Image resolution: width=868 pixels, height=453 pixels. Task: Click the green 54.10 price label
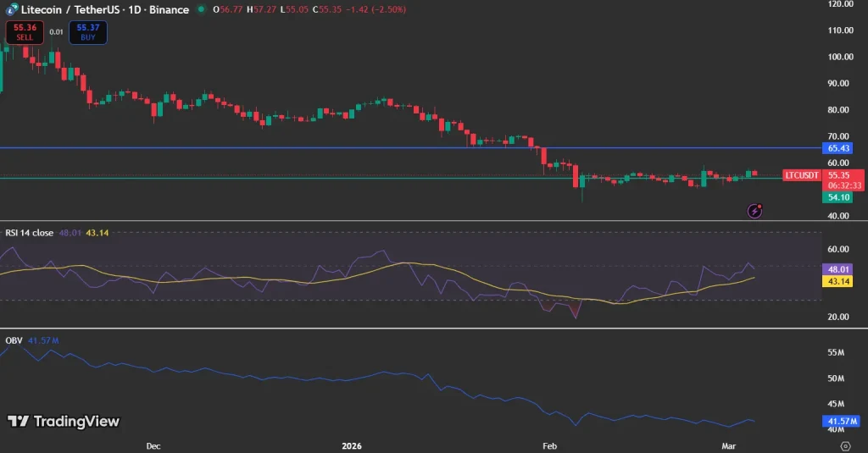tap(838, 197)
